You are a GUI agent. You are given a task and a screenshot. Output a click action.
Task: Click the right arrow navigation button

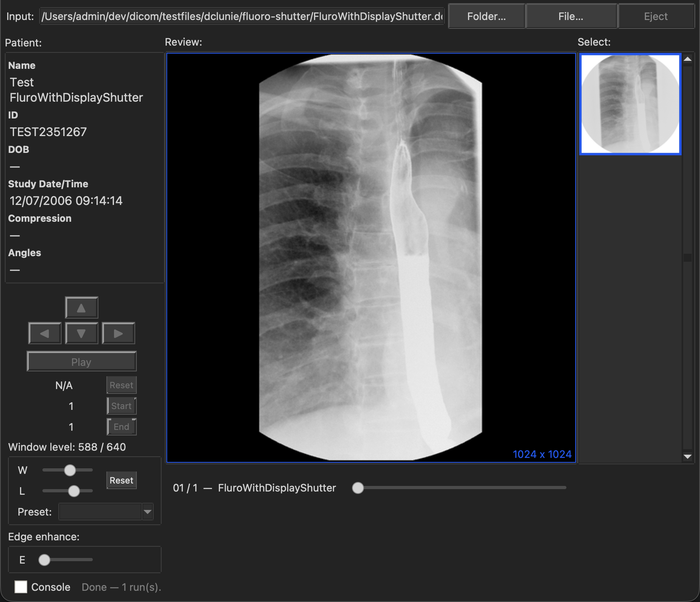point(118,333)
